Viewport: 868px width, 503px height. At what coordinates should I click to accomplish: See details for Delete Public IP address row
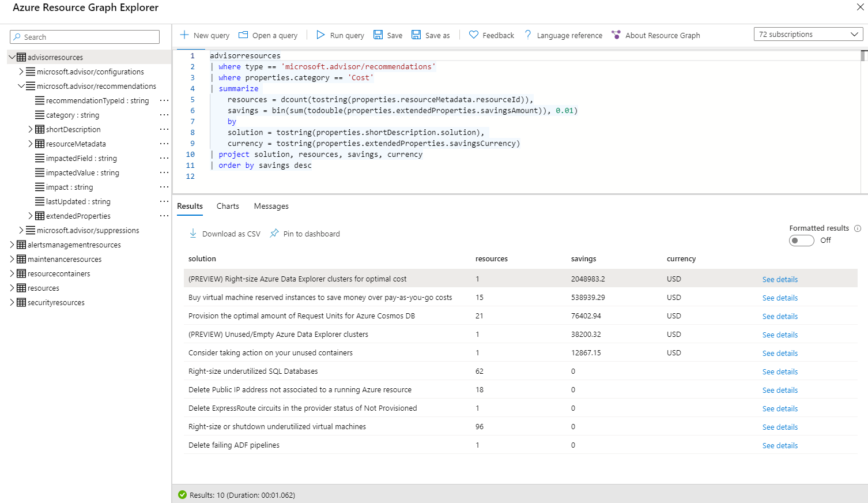click(x=780, y=390)
